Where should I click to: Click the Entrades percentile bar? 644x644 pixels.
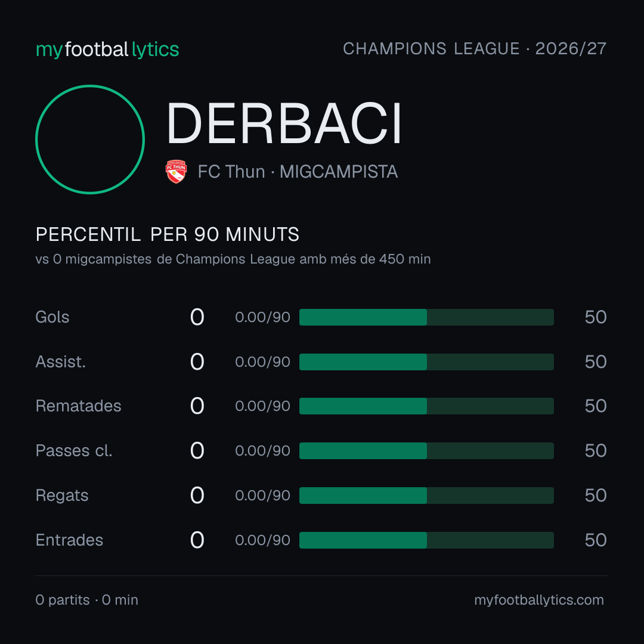tap(426, 540)
